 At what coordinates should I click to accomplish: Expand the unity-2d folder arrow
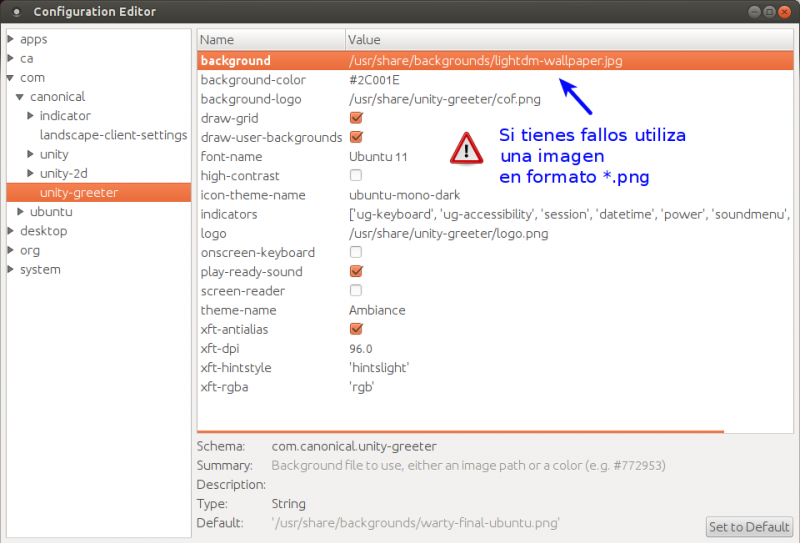31,174
